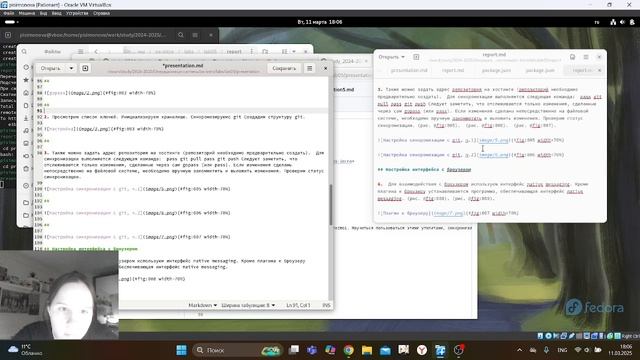Switch to presentation.md tab in report.md window
This screenshot has width=640, height=360.
[x=409, y=70]
